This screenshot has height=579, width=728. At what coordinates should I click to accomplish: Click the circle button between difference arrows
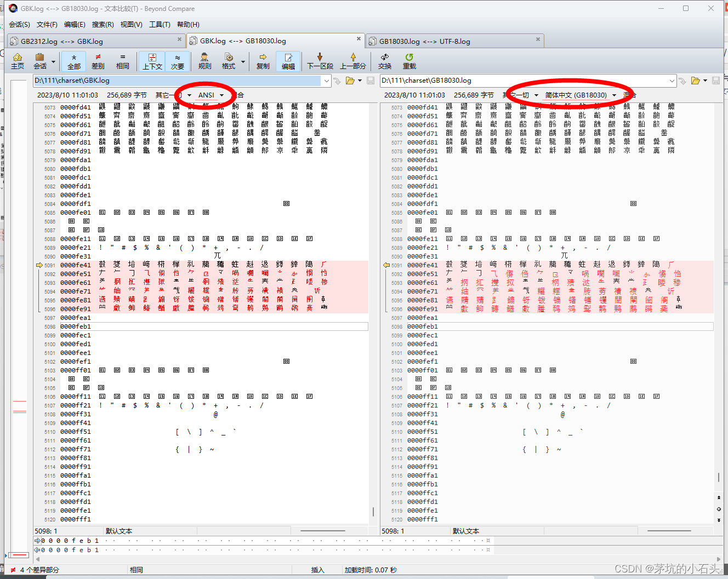point(719,509)
